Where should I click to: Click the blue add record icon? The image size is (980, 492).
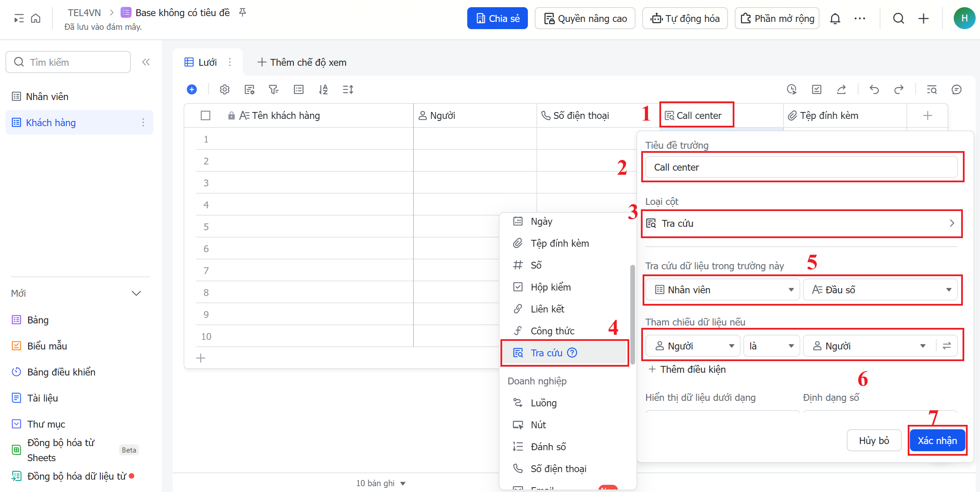[x=192, y=89]
